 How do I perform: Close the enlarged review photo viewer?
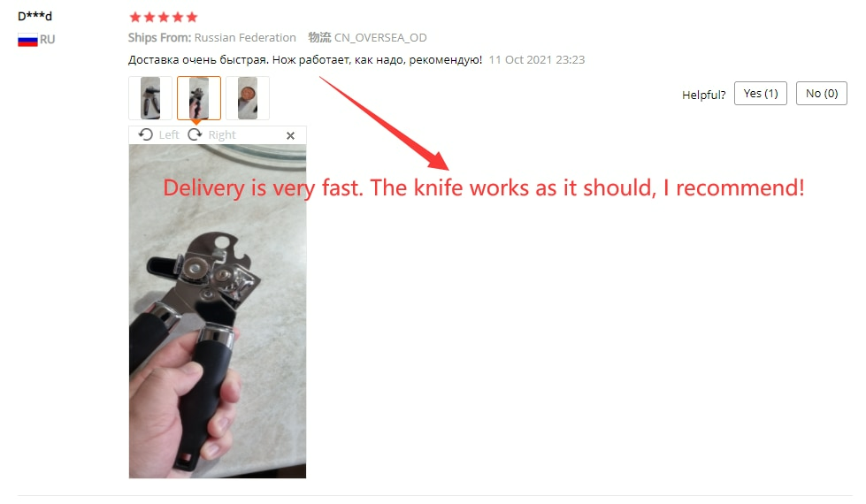point(290,135)
